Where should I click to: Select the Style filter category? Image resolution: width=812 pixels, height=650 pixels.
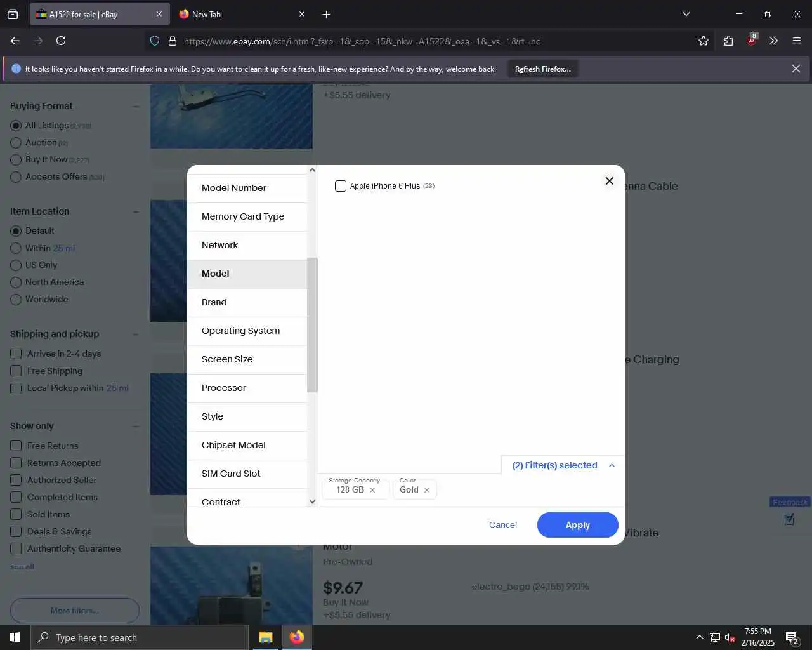247,416
